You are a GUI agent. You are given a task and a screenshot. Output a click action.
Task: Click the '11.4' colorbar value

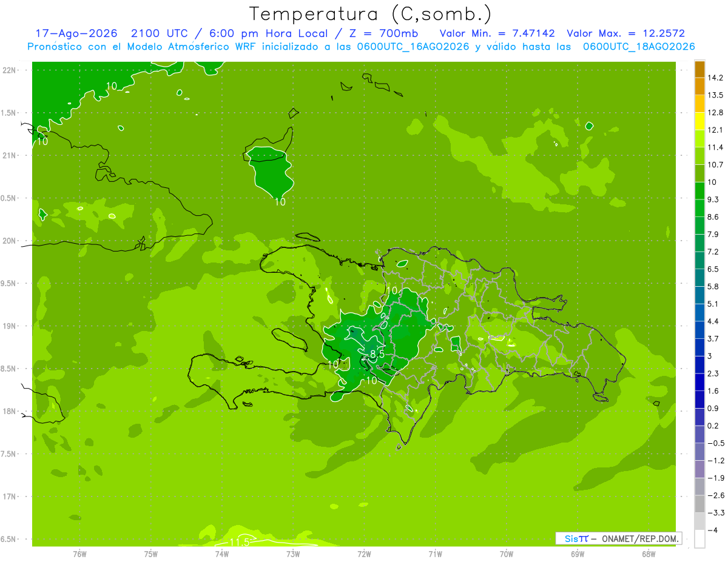[x=715, y=147]
